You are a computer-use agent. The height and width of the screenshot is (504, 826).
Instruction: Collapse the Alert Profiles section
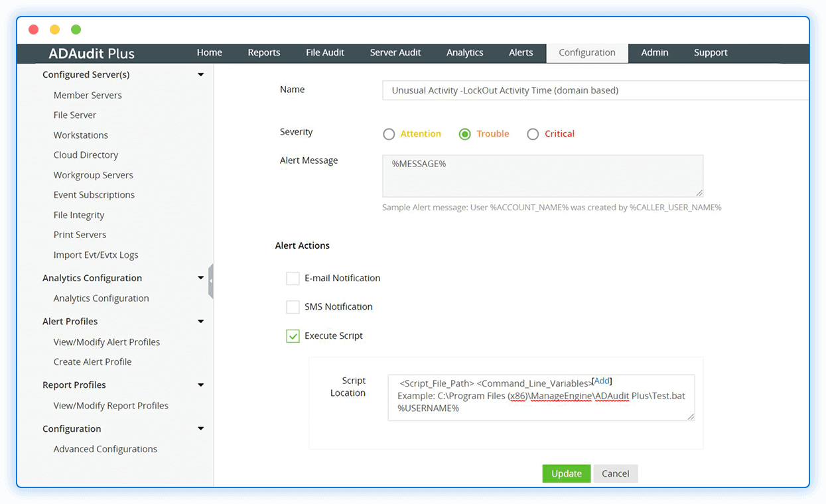(201, 321)
